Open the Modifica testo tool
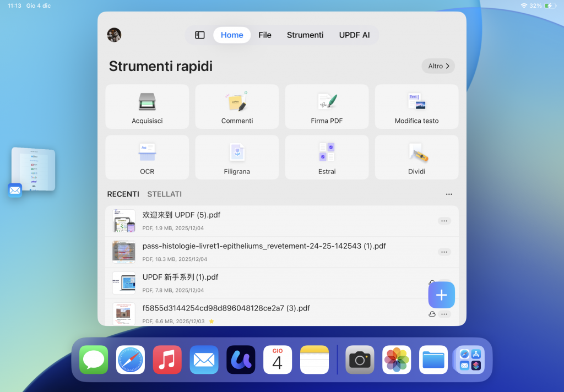 tap(416, 106)
